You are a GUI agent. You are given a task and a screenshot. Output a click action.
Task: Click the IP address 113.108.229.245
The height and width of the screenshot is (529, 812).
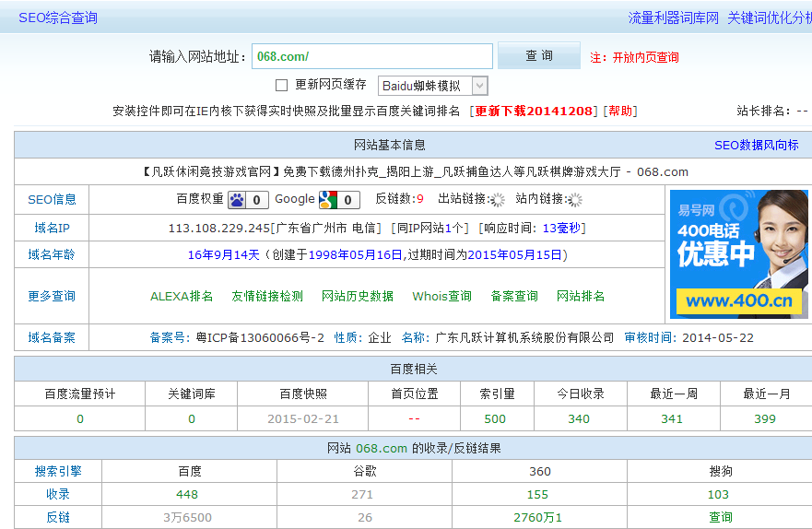[219, 229]
